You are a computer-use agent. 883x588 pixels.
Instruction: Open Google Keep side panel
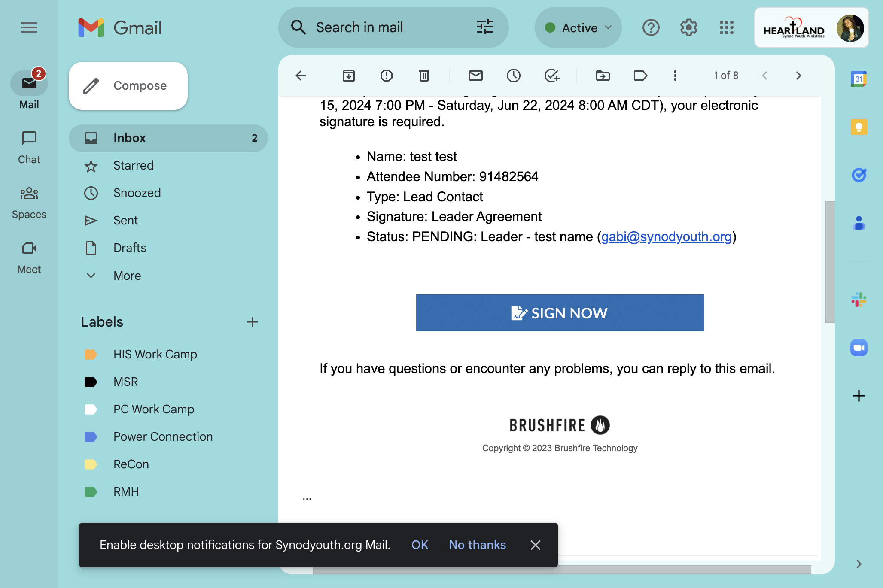(859, 127)
